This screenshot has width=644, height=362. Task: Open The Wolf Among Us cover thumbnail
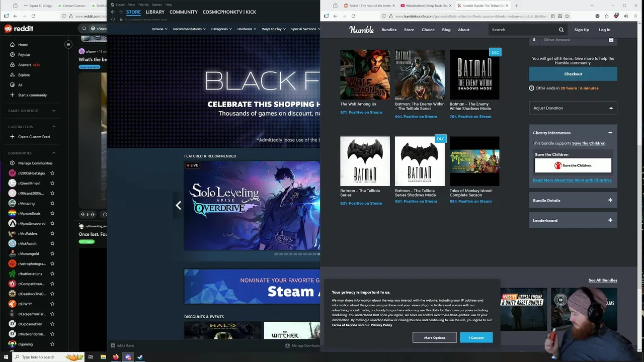365,74
